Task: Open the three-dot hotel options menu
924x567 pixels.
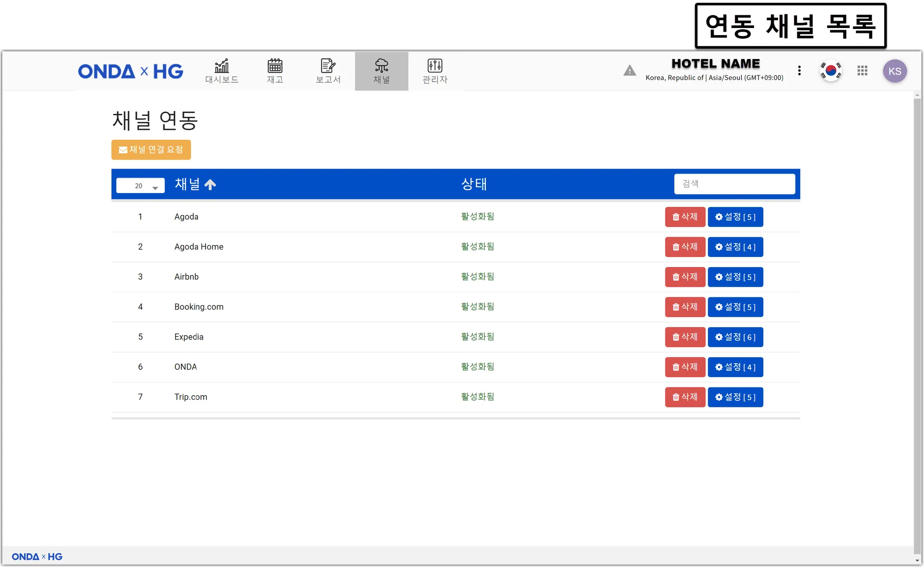Action: pos(799,71)
